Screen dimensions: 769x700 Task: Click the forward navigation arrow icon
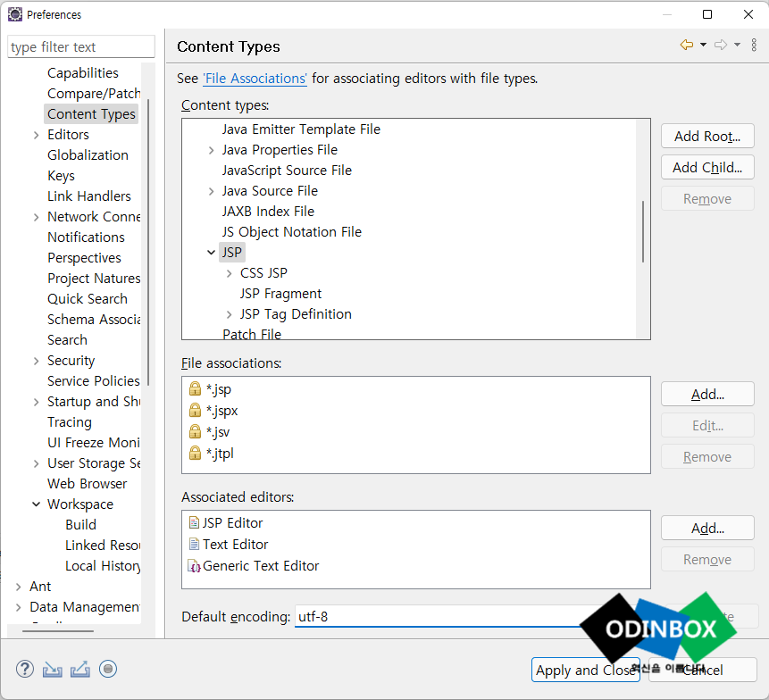tap(721, 46)
